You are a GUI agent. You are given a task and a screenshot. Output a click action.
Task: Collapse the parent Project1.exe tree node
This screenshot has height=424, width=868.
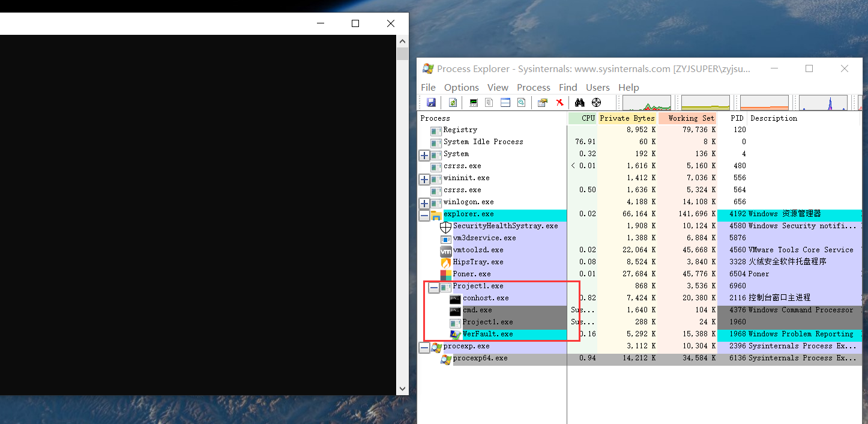point(434,288)
